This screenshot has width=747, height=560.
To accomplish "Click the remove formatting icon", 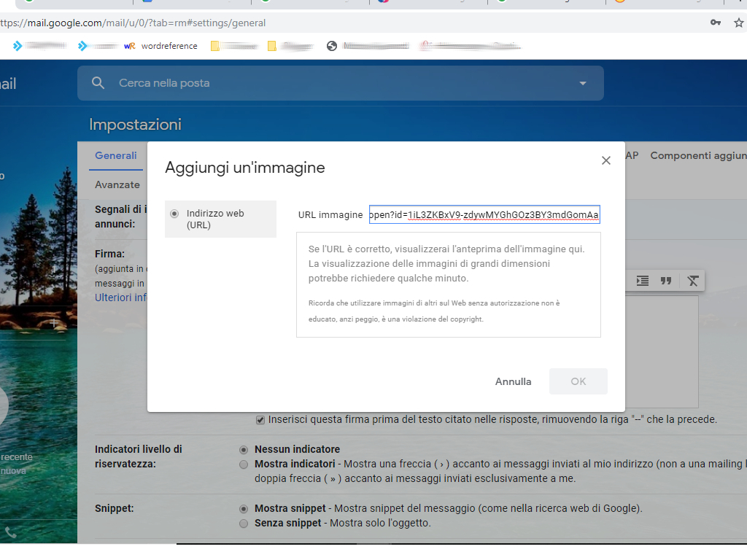I will click(693, 281).
